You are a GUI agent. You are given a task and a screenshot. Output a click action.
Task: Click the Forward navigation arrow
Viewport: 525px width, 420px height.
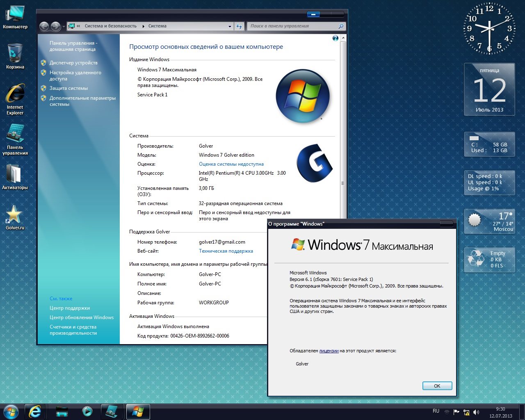pyautogui.click(x=56, y=26)
